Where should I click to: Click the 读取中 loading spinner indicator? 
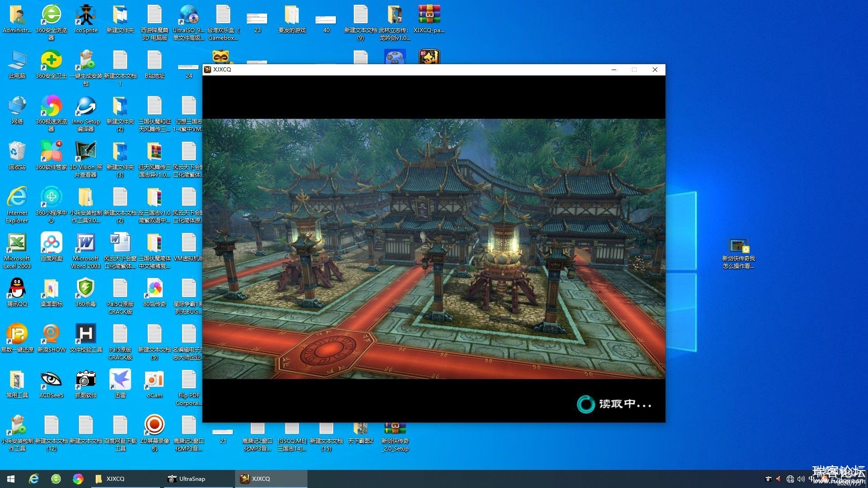point(585,404)
